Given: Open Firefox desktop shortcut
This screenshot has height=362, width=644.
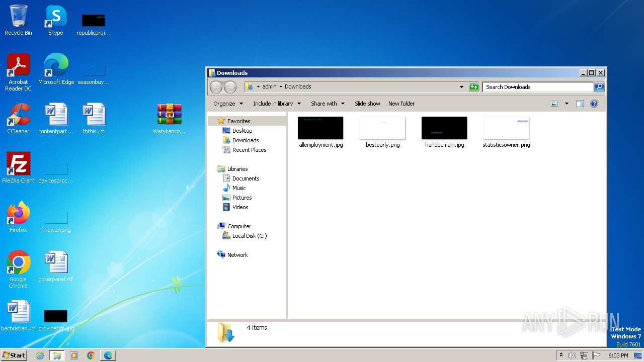Looking at the screenshot, I should (18, 217).
